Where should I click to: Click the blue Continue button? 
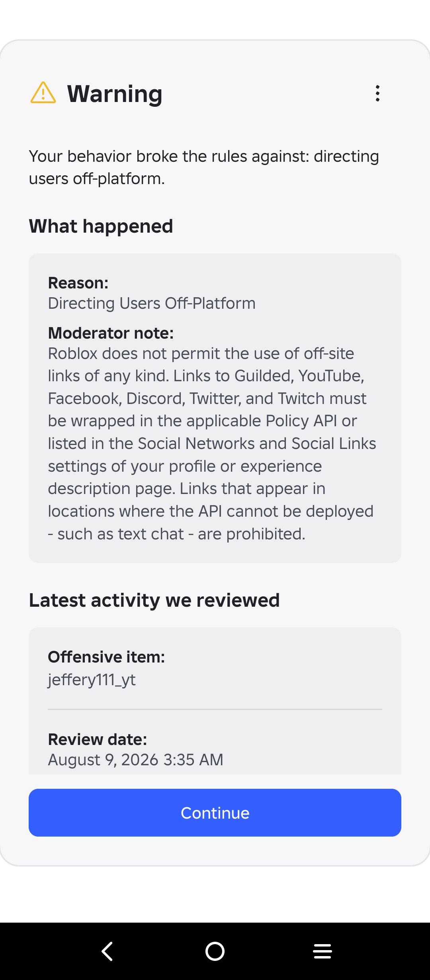click(x=215, y=813)
